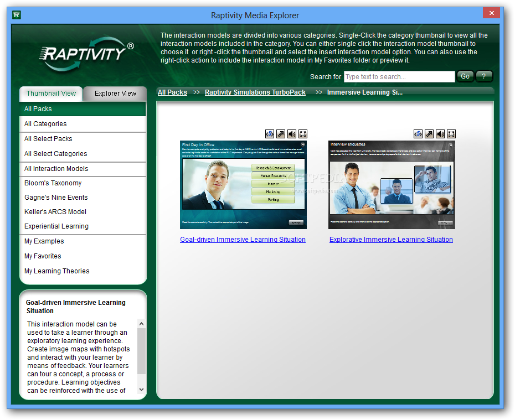Viewport: 515px width, 420px height.
Task: Open My Favorites in the sidebar
Action: tap(83, 256)
